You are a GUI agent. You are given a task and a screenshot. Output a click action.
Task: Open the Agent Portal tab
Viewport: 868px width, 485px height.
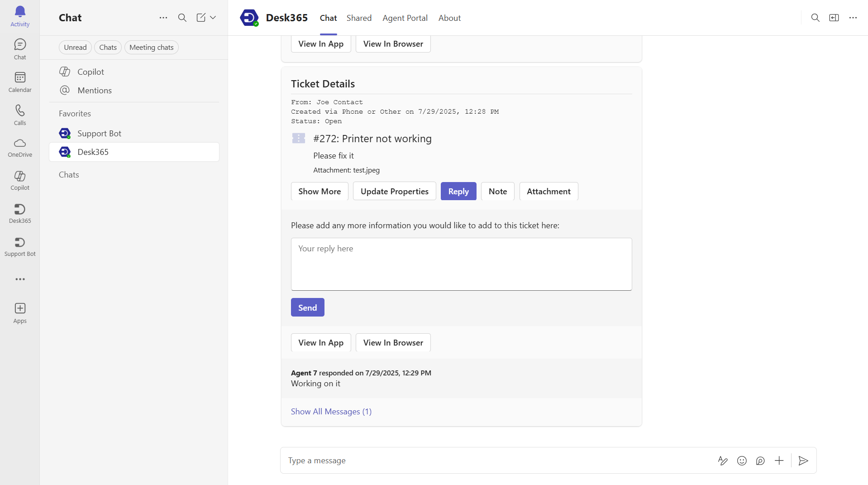click(x=405, y=18)
